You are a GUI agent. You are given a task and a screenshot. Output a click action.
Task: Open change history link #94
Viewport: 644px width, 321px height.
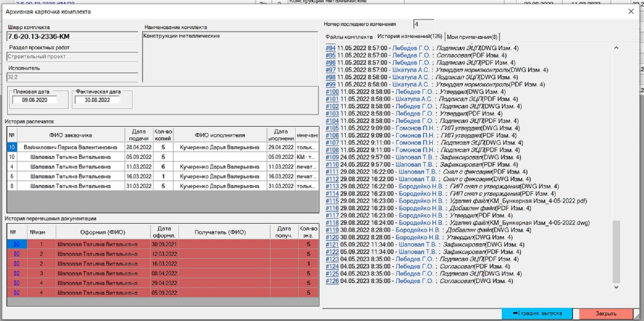click(330, 48)
